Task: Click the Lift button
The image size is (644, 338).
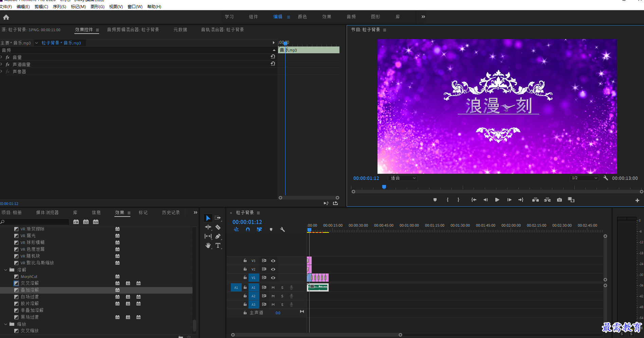Action: (535, 200)
